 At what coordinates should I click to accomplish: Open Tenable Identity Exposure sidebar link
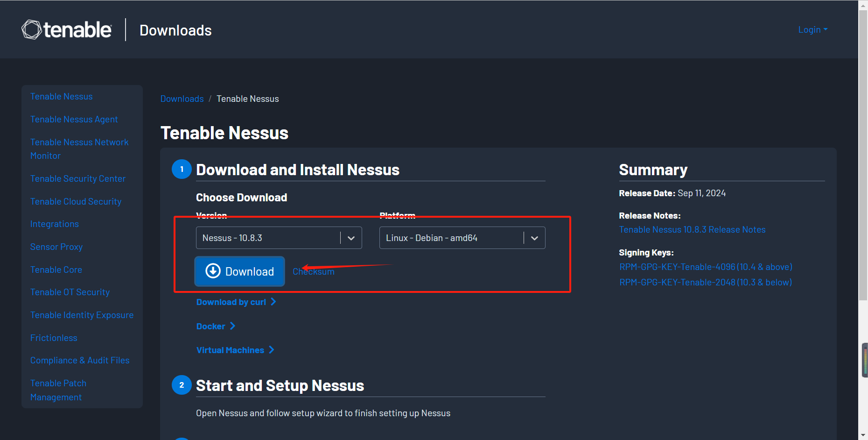pos(82,315)
